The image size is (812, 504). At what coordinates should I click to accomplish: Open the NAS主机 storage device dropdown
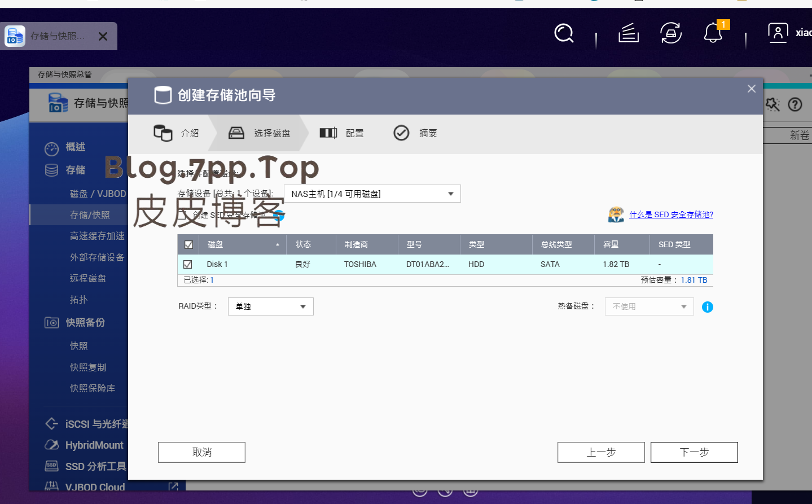372,194
